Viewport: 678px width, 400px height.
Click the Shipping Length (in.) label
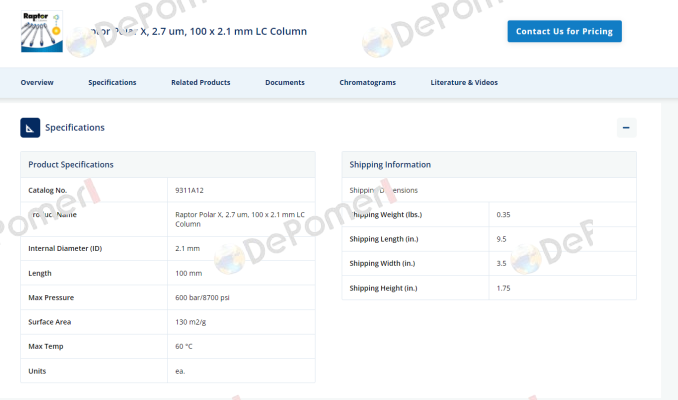coord(384,239)
